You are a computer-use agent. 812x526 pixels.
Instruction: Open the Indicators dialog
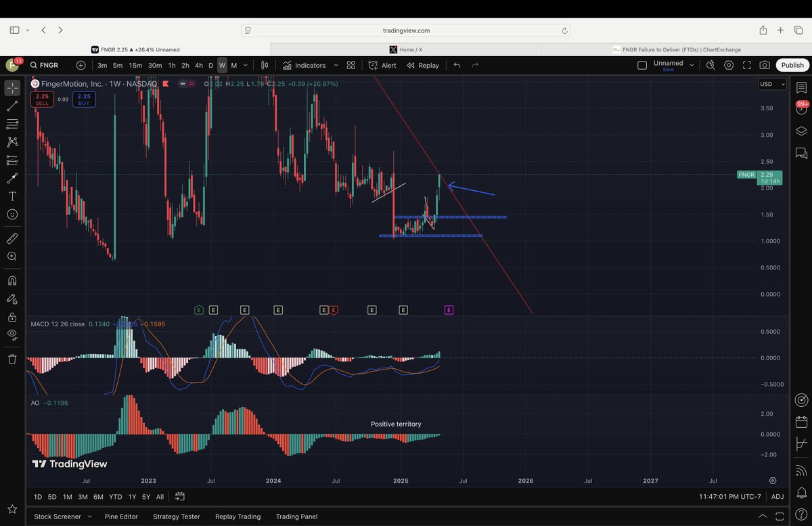[x=304, y=66]
